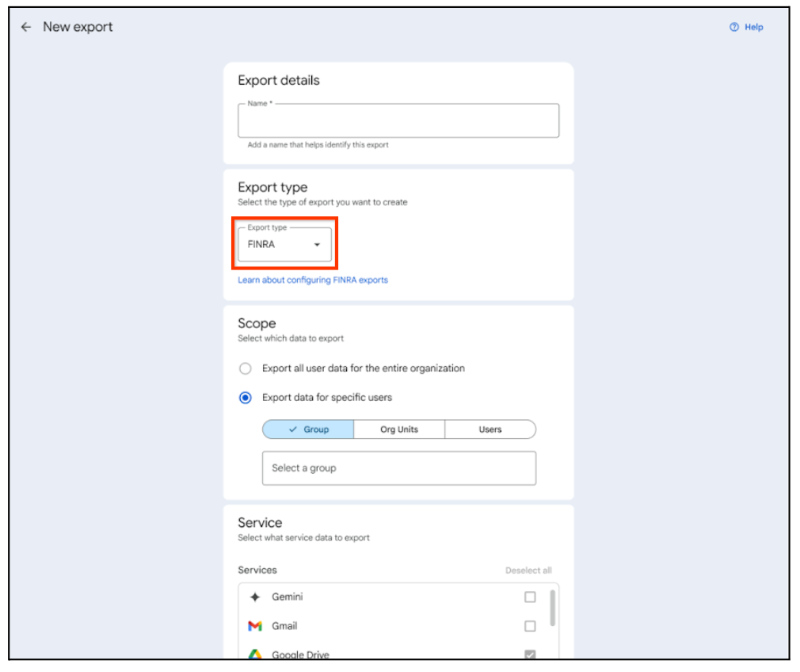The height and width of the screenshot is (672, 800).
Task: Click the Gemini sparkle icon
Action: (x=255, y=597)
